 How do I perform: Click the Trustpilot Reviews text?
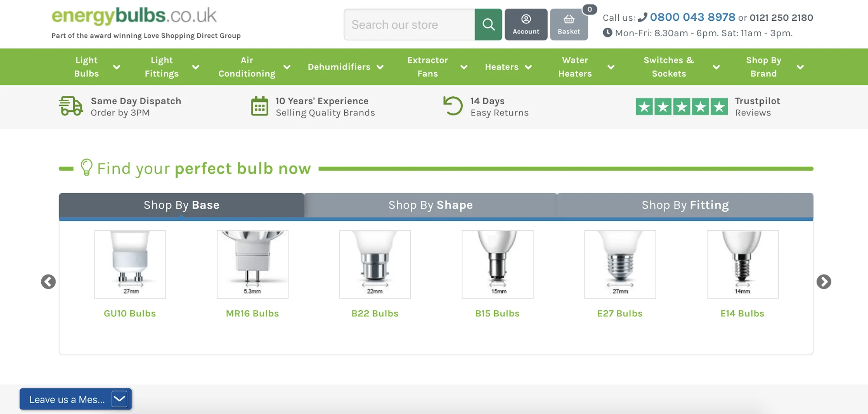coord(757,107)
